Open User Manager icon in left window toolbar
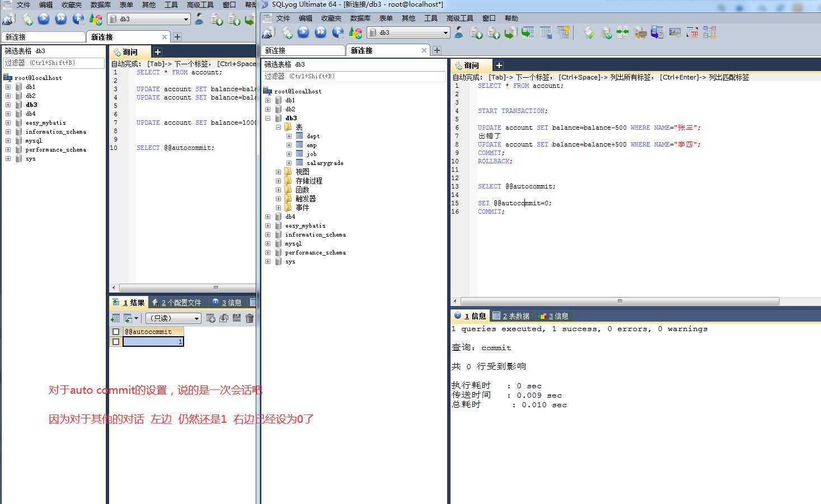 [x=199, y=19]
